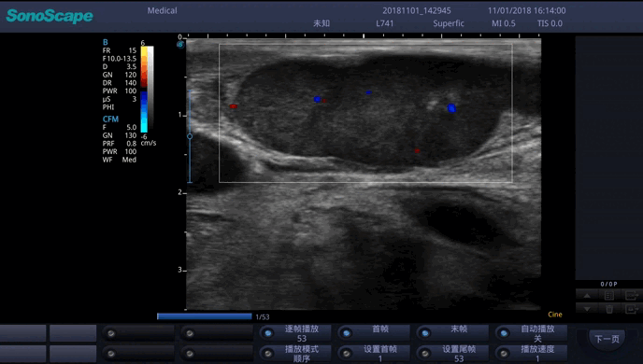Jump to 首帧 first frame
This screenshot has width=643, height=364.
pos(374,333)
